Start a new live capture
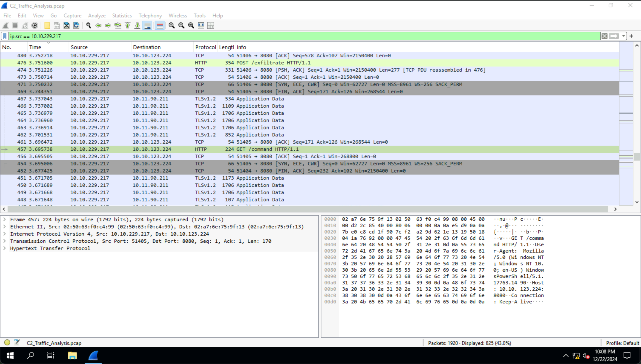The height and width of the screenshot is (364, 641). (6, 25)
